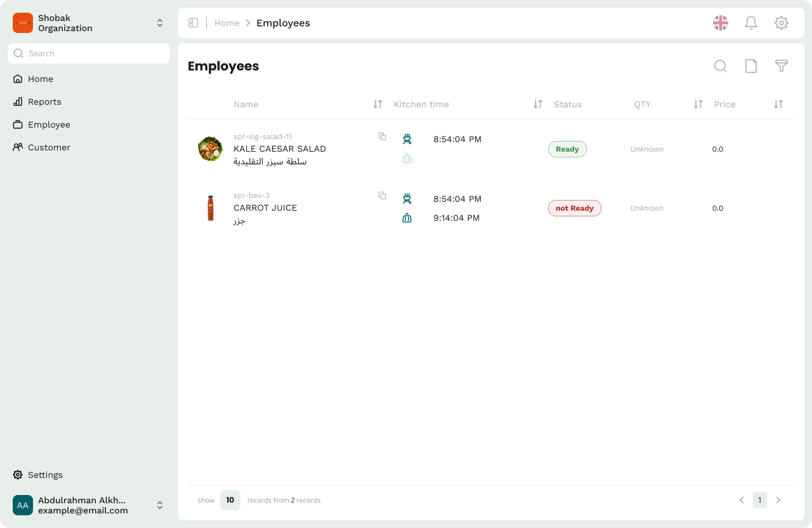Click the table search magnifier icon
This screenshot has height=528, width=812.
point(721,66)
